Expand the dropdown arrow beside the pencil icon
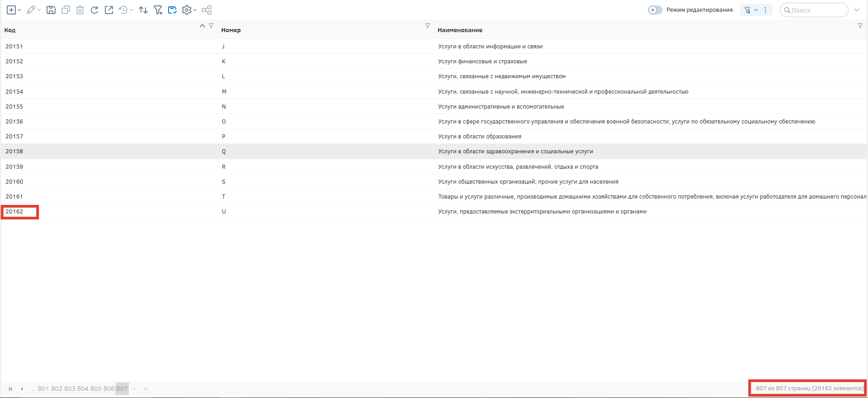Image resolution: width=868 pixels, height=398 pixels. click(39, 10)
